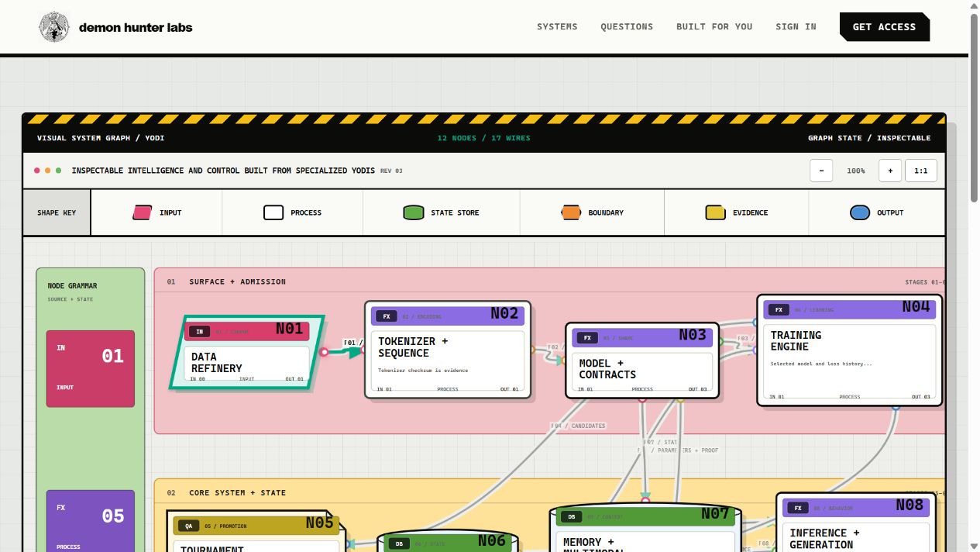This screenshot has height=552, width=980.
Task: Click VISUAL SYSTEM GRAPH / YODI title
Action: [x=101, y=138]
